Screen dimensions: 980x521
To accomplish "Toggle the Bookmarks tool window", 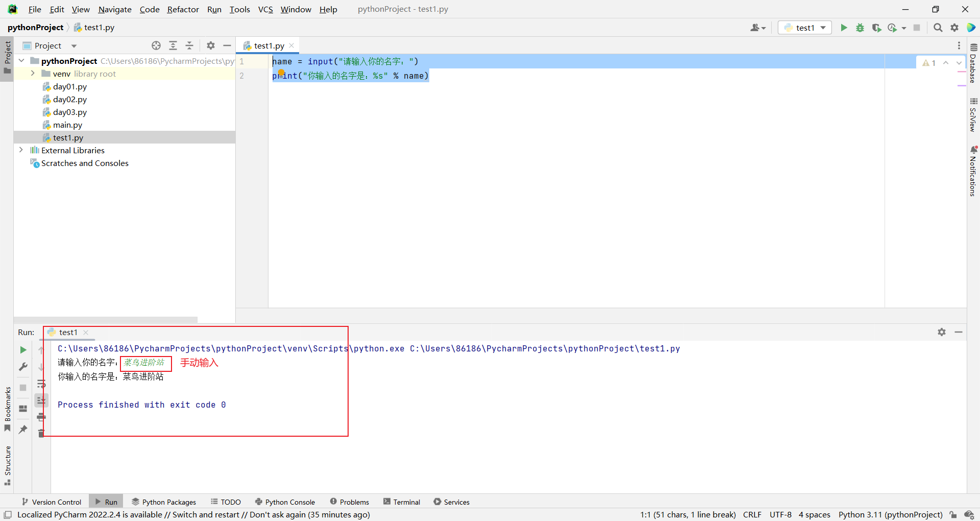I will pyautogui.click(x=7, y=409).
